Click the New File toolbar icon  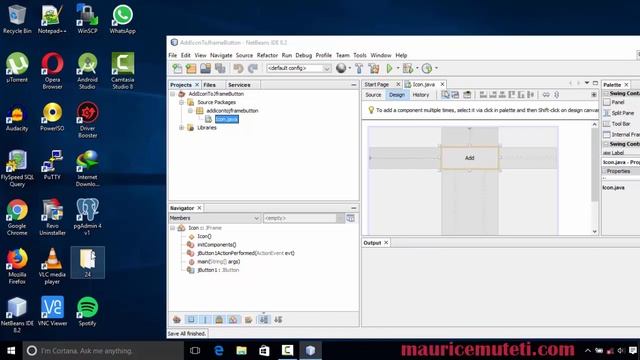(177, 68)
